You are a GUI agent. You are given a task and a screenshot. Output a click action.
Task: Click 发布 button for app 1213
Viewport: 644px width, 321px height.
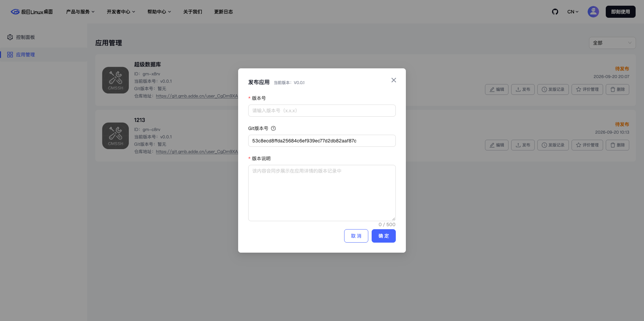click(523, 145)
